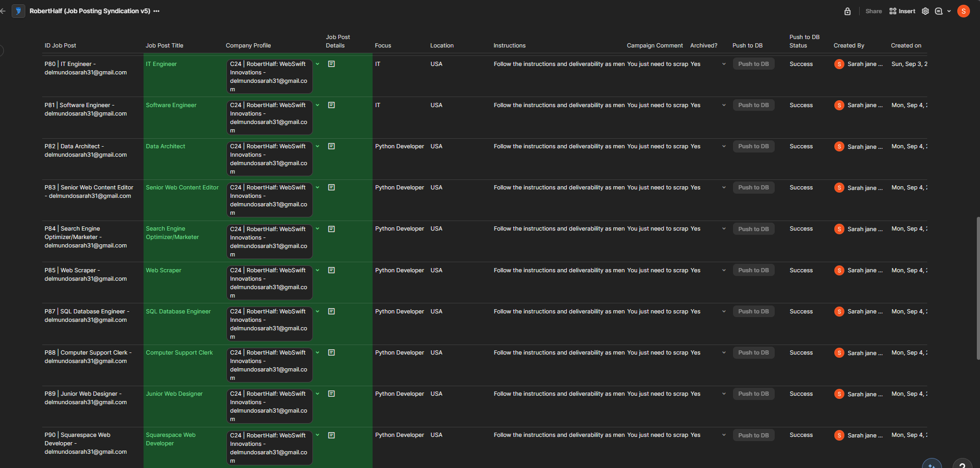980x468 pixels.
Task: Click the Job Post Title column header
Action: click(x=165, y=45)
